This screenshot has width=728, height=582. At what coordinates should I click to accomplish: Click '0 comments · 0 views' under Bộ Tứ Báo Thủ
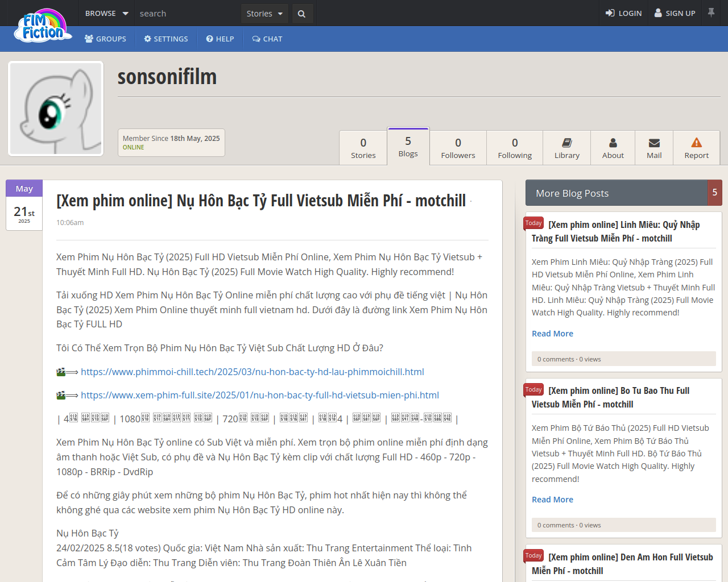coord(569,525)
